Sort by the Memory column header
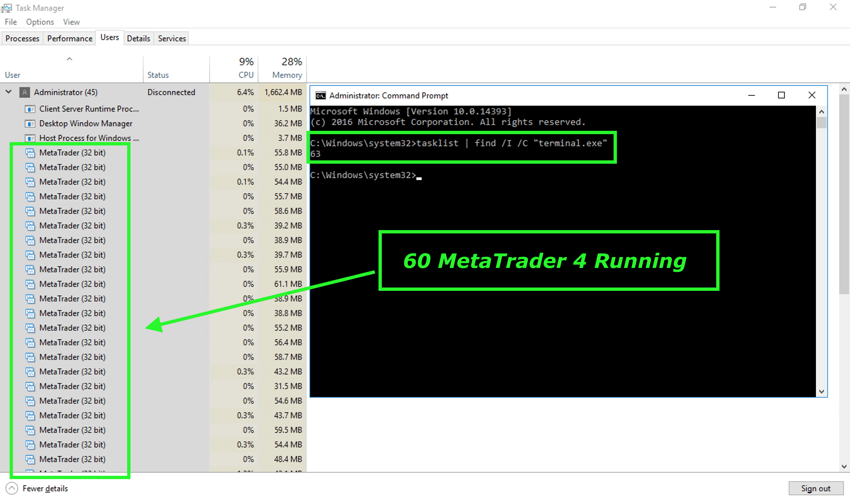Viewport: 850px width, 504px height. (283, 69)
